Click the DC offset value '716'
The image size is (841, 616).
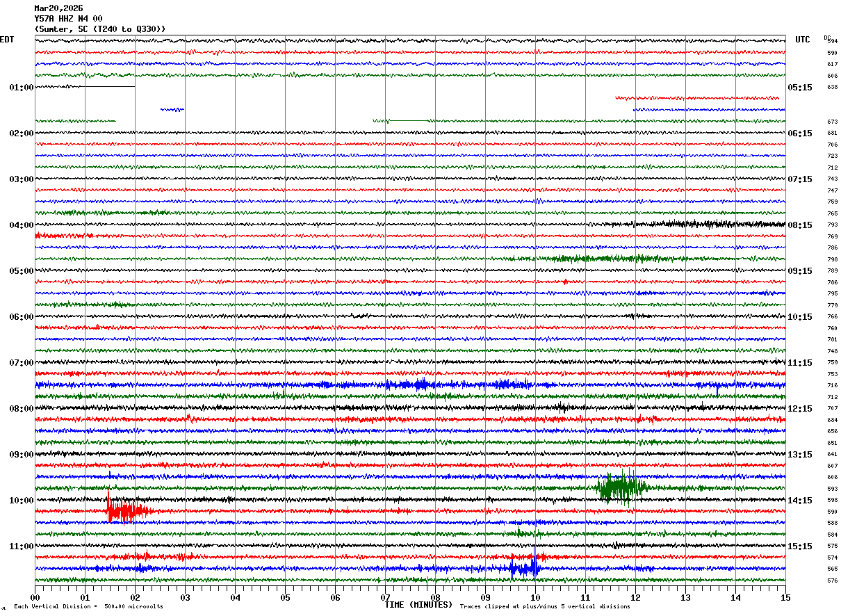pyautogui.click(x=832, y=385)
